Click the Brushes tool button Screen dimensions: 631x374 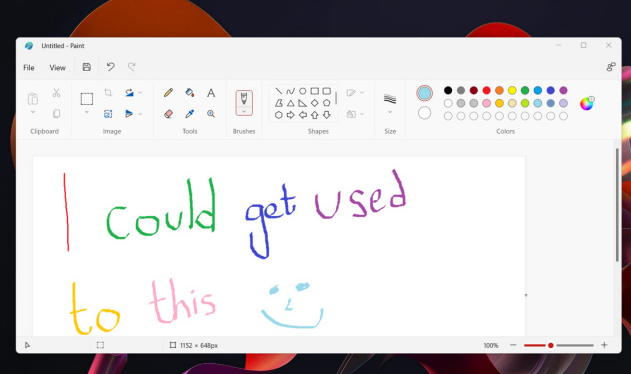(x=244, y=99)
